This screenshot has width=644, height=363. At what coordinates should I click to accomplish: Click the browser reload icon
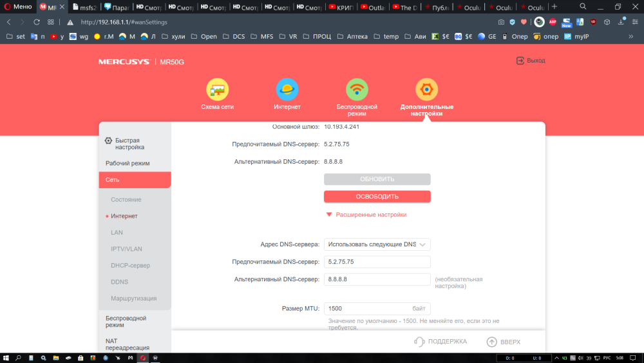tap(37, 22)
